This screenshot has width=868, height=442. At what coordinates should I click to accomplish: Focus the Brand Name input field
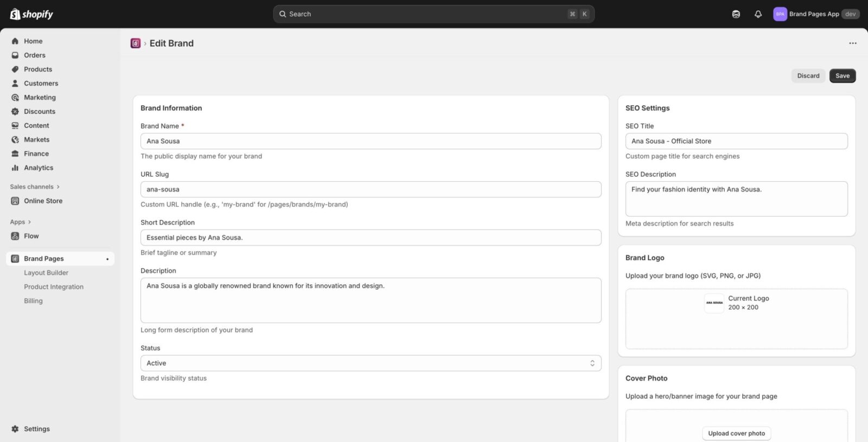click(371, 141)
